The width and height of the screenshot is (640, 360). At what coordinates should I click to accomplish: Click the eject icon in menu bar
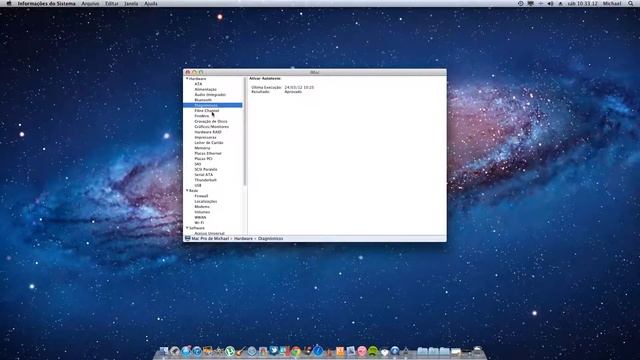[x=560, y=3]
